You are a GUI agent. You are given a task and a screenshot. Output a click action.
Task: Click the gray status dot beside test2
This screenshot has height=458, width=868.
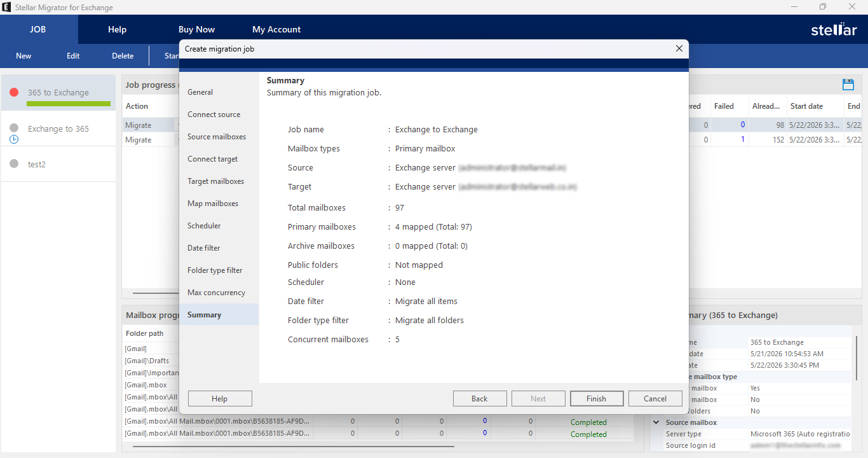[14, 164]
